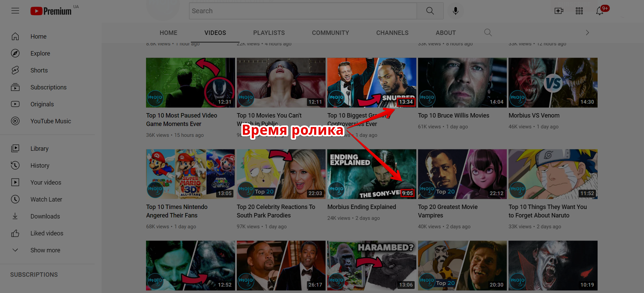Open the COMMUNITY tab
The height and width of the screenshot is (293, 644).
pyautogui.click(x=330, y=33)
